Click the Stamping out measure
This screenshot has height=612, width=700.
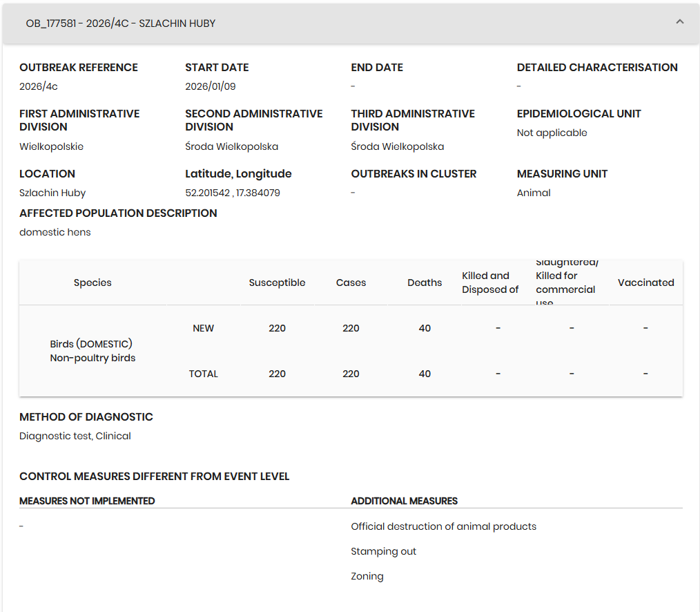click(383, 551)
